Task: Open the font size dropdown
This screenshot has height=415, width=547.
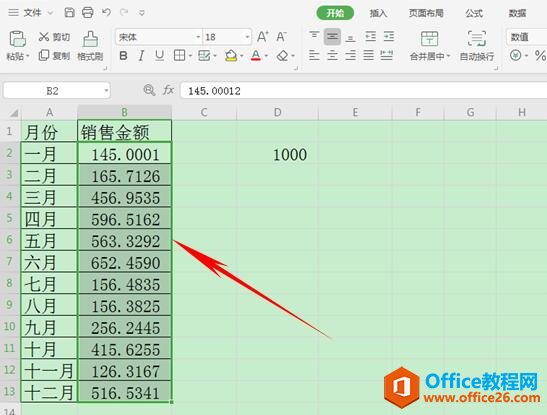Action: [247, 37]
